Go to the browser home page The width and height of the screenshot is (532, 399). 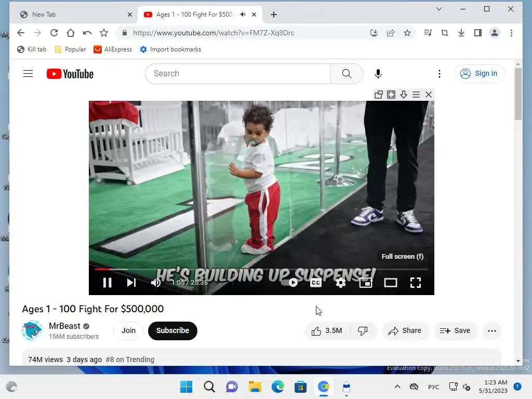71,33
